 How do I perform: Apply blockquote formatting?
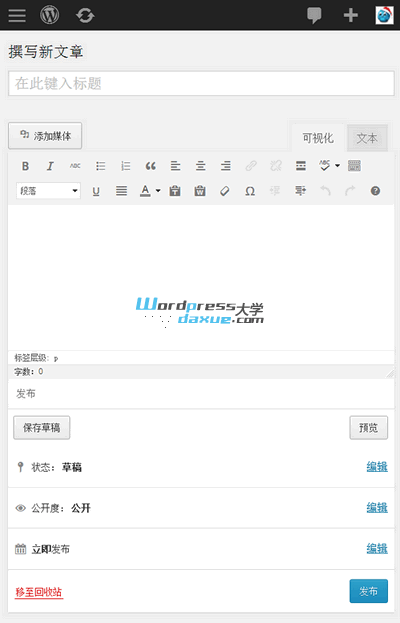pyautogui.click(x=151, y=166)
